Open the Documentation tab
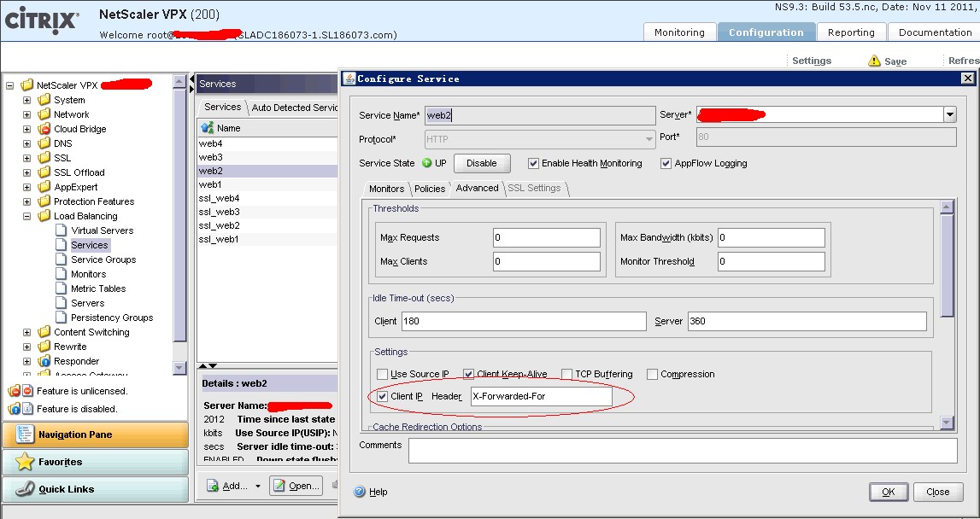 pos(935,32)
